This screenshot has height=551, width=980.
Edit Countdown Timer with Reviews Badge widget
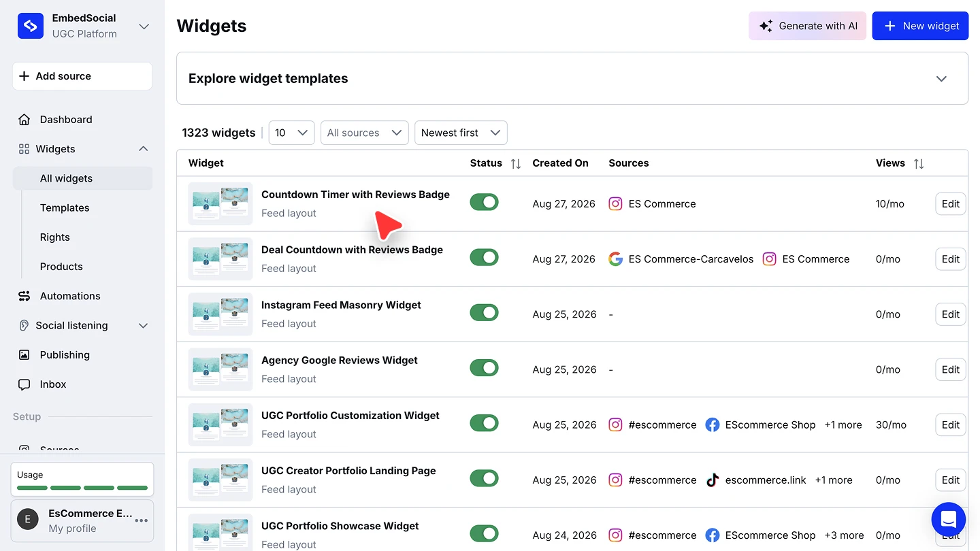[951, 203]
